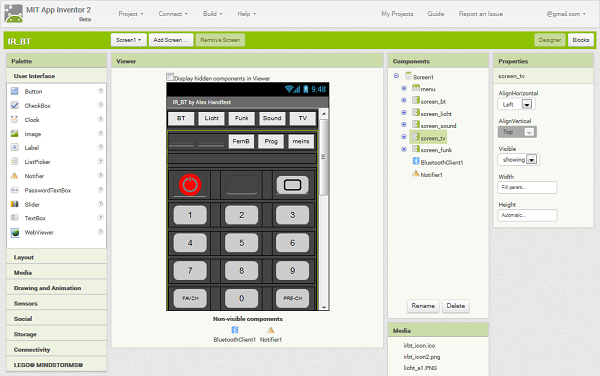600x376 pixels.
Task: Rename the selected component
Action: 423,306
